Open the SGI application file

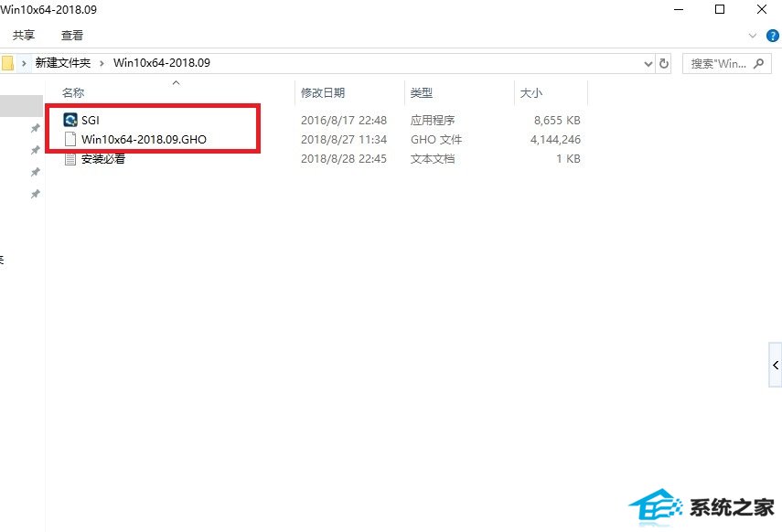[x=91, y=120]
